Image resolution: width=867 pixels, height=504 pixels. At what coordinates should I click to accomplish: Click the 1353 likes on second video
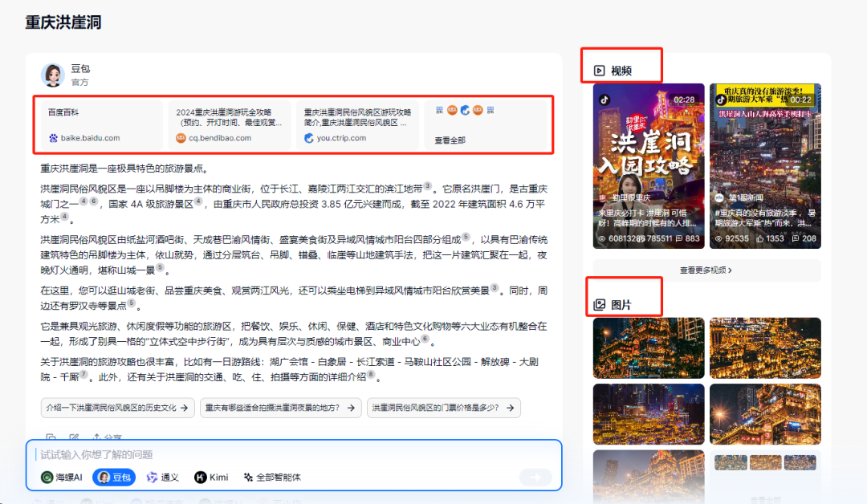771,238
